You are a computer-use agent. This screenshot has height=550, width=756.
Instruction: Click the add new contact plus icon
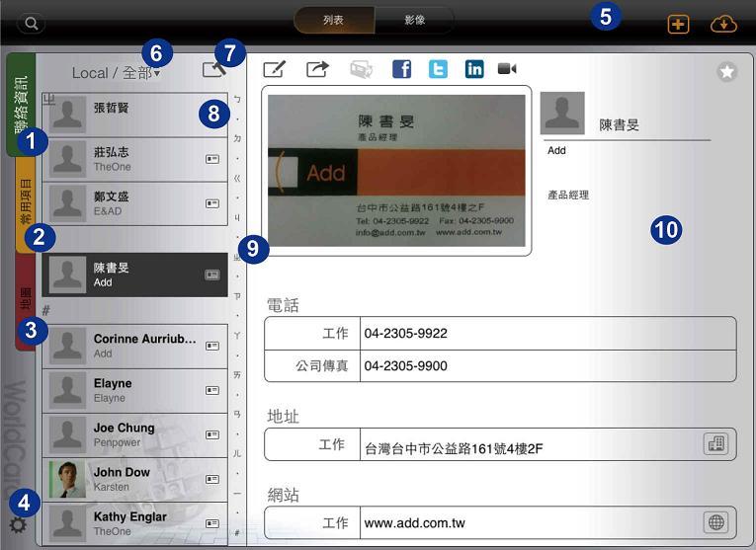[678, 24]
